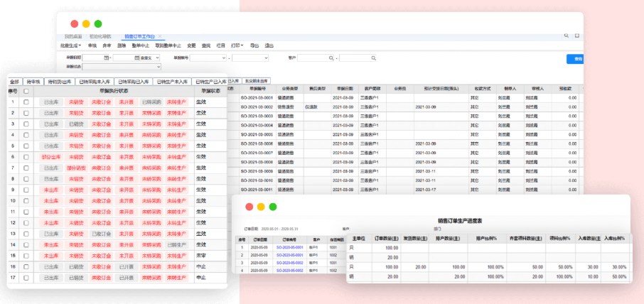The height and width of the screenshot is (304, 644).
Task: Select the checkbox for row 9
Action: (26, 190)
